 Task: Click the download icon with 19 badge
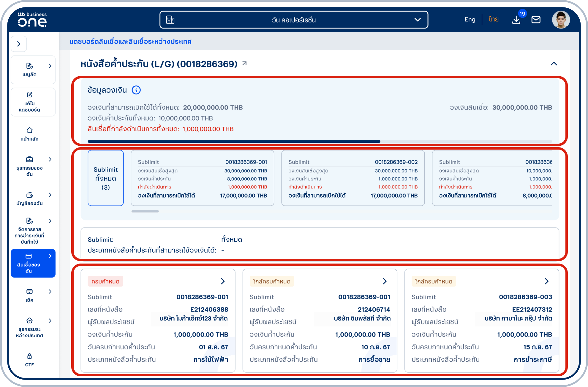pyautogui.click(x=516, y=20)
